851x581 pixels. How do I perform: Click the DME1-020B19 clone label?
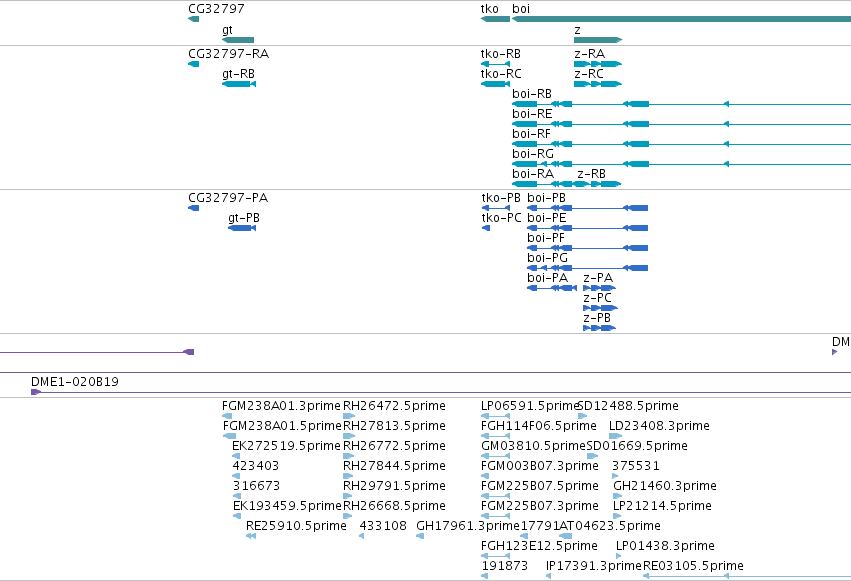point(75,382)
